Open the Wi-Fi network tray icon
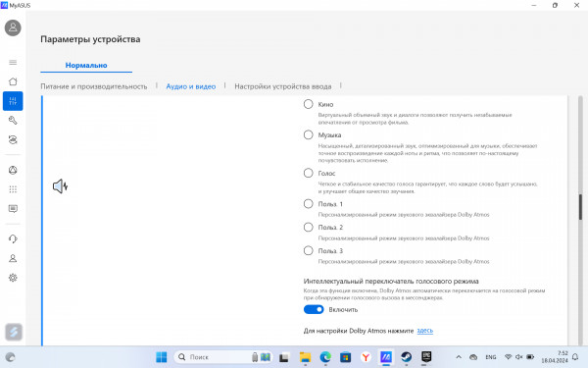This screenshot has width=588, height=368. [508, 357]
